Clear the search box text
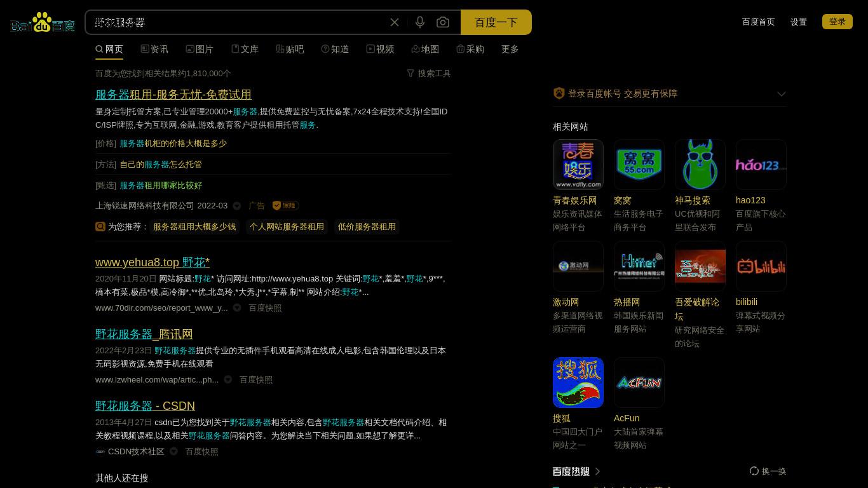The image size is (868, 488). tap(395, 22)
